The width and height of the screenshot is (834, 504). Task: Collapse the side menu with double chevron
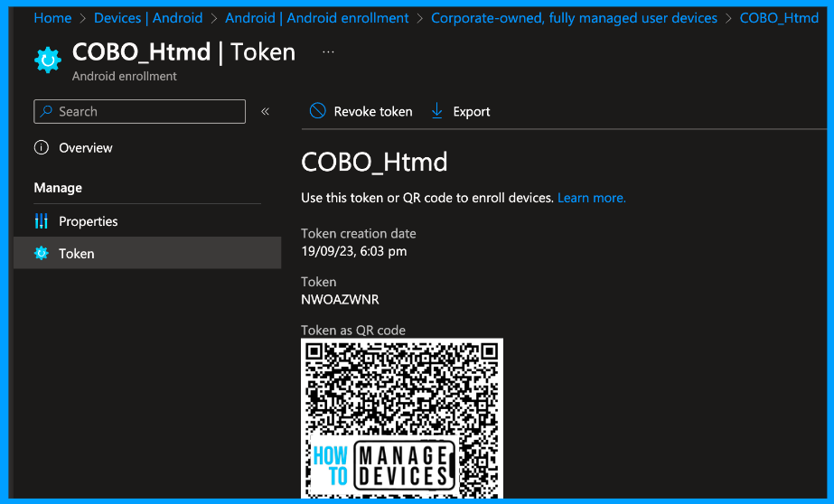point(265,112)
